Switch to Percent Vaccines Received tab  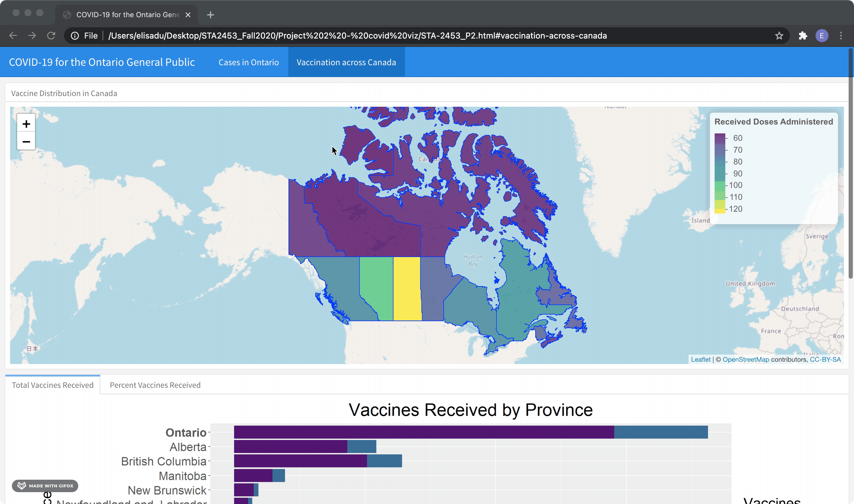pyautogui.click(x=155, y=385)
